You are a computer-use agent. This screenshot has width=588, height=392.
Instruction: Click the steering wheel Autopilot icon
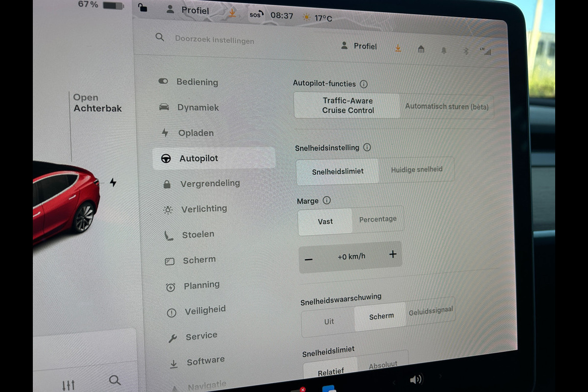point(166,159)
